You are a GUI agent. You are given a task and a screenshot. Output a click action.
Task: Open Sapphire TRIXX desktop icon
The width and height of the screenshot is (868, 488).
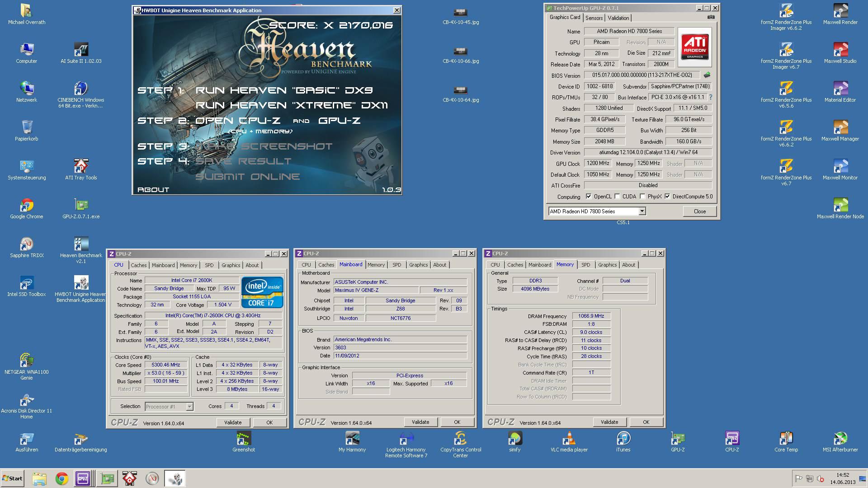pos(27,247)
